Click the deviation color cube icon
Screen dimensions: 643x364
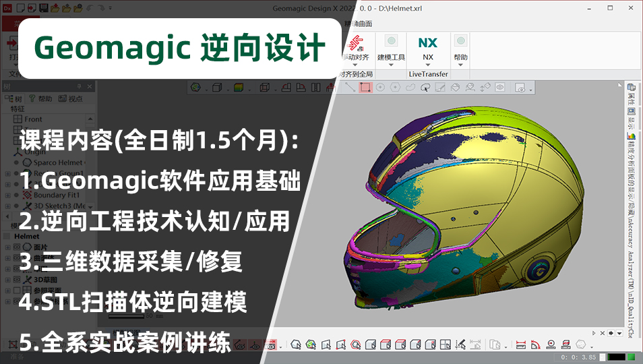(238, 88)
